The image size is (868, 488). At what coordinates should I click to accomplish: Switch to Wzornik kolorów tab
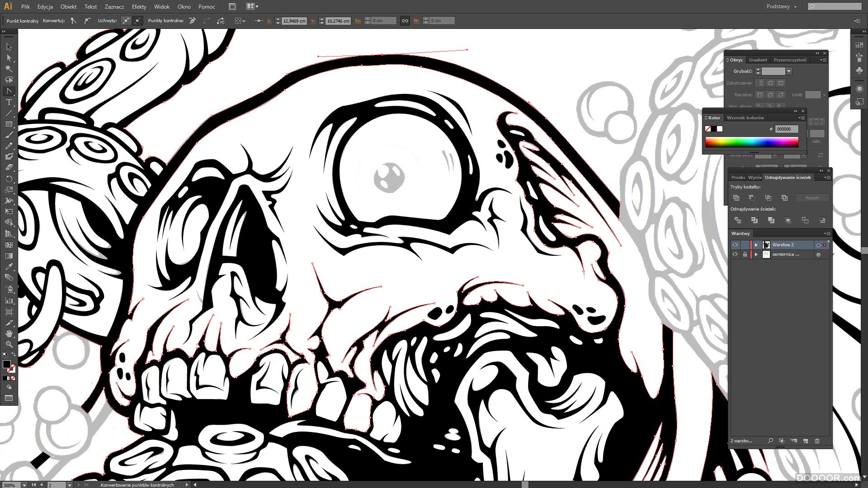(745, 118)
